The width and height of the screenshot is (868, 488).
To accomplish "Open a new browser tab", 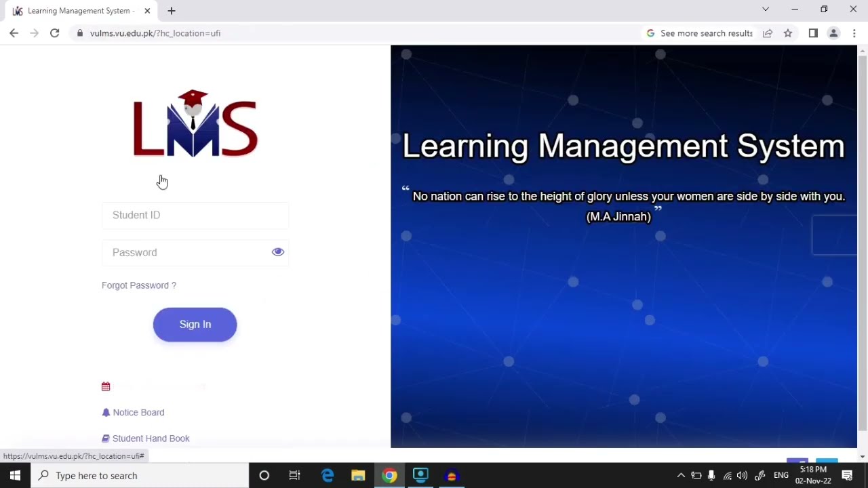I will [172, 11].
